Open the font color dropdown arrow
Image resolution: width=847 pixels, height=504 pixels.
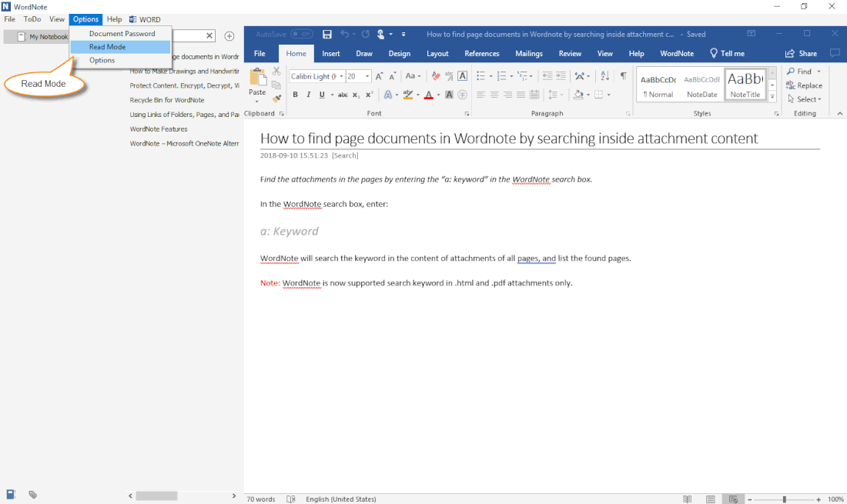(438, 95)
